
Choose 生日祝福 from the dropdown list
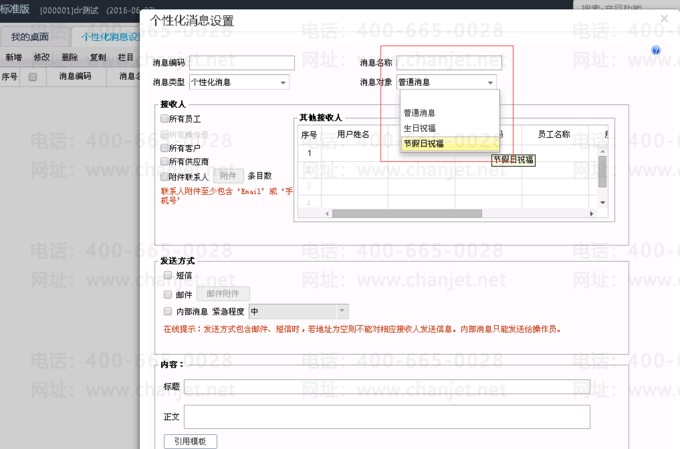(450, 128)
